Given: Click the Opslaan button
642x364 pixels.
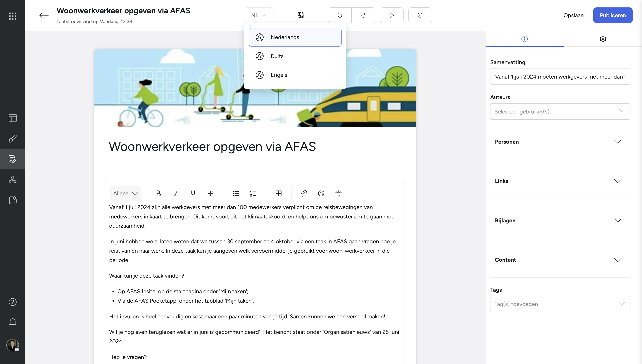Looking at the screenshot, I should 573,15.
